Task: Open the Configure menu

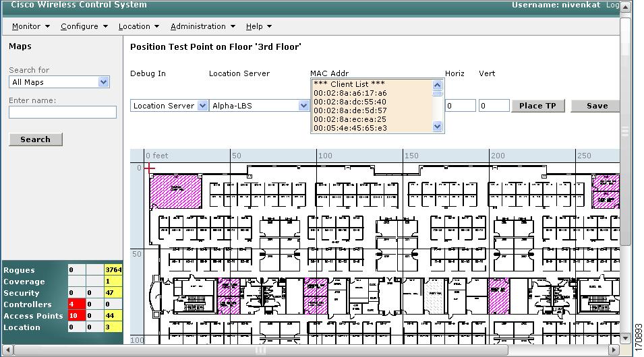Action: (x=84, y=26)
